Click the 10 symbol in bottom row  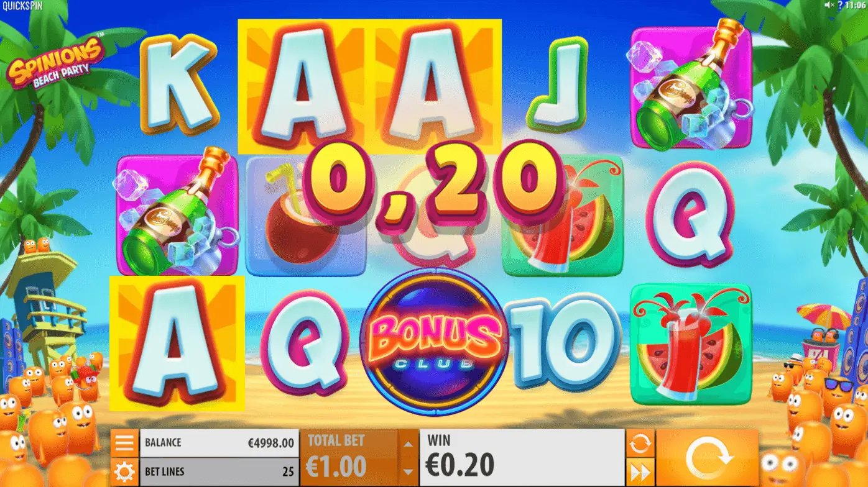click(563, 342)
